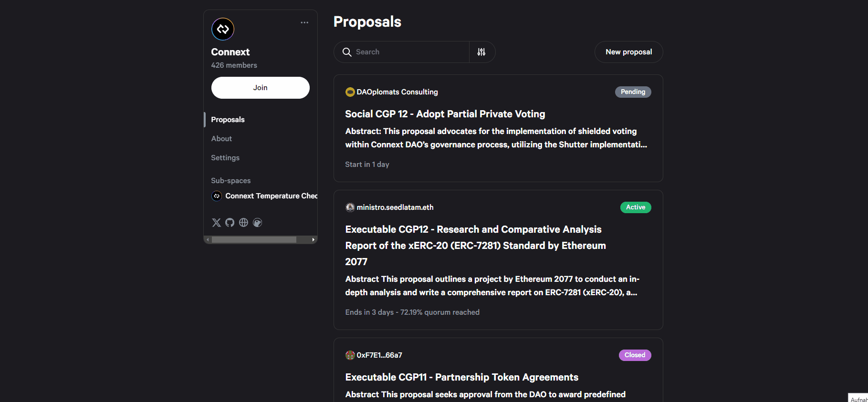Select Proposals in the sidebar
868x402 pixels.
point(228,120)
